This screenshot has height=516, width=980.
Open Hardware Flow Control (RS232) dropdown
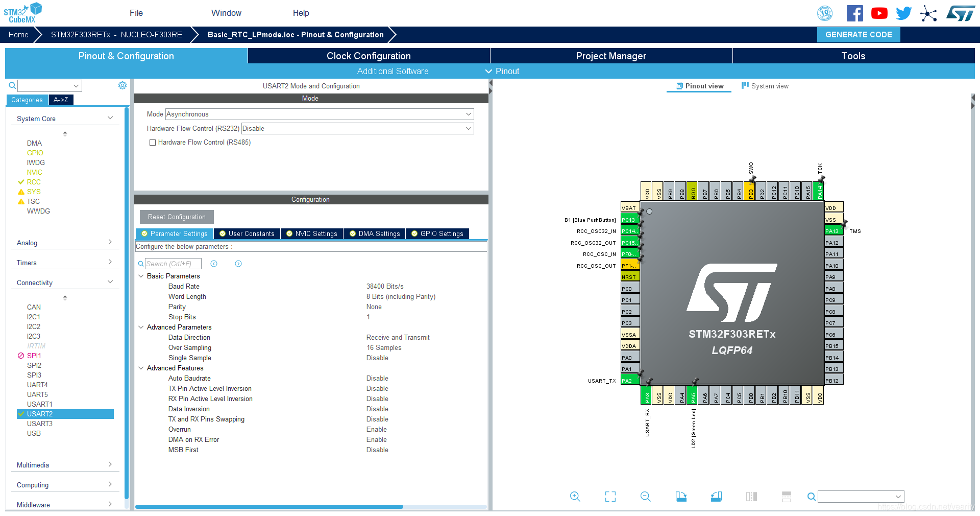(x=357, y=129)
